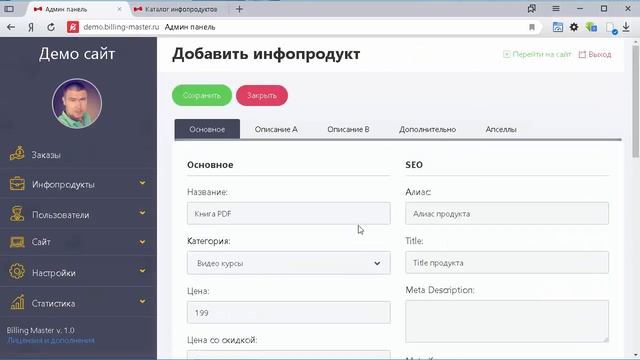Click the Статистика chart icon
This screenshot has width=640, height=360.
point(17,302)
